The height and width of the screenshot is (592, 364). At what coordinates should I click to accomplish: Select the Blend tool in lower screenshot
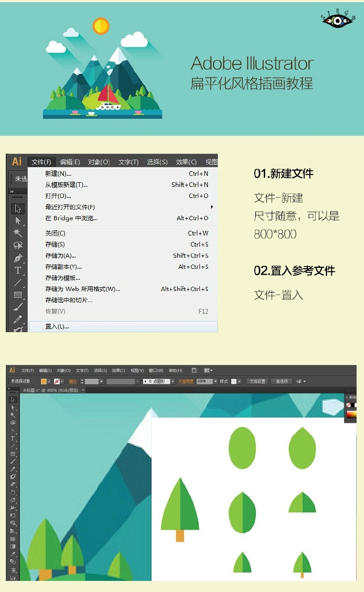pos(13,562)
